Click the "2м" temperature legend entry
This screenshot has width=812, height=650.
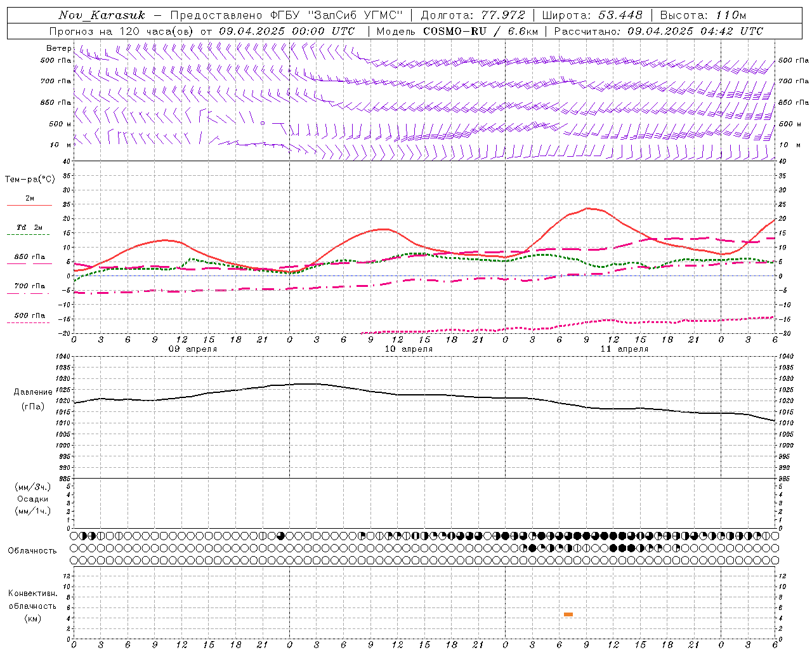[x=30, y=199]
